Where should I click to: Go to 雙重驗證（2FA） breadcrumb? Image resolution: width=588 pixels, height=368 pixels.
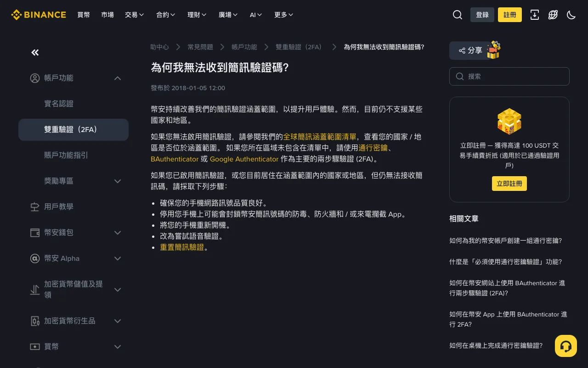pos(300,47)
